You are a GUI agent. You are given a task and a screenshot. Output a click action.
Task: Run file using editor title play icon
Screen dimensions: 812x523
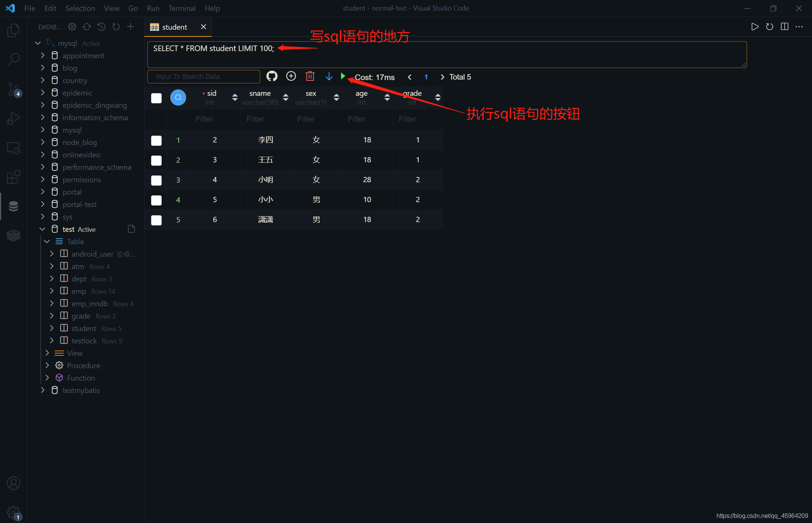tap(754, 27)
